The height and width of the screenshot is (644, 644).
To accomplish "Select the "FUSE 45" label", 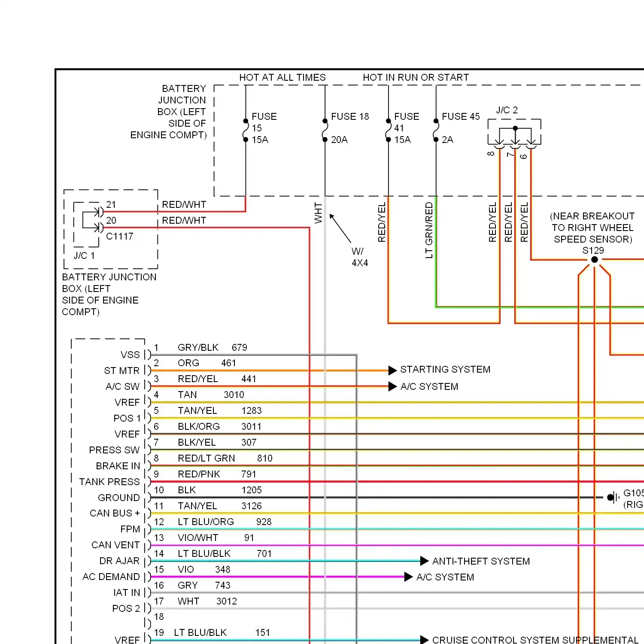I will coord(461,117).
